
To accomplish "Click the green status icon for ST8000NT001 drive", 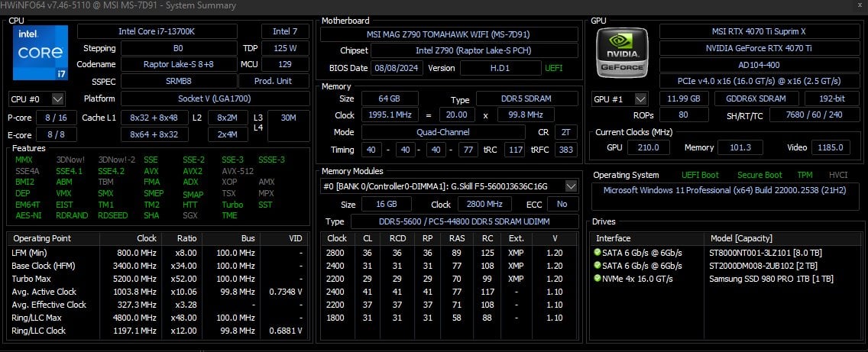I will 597,253.
